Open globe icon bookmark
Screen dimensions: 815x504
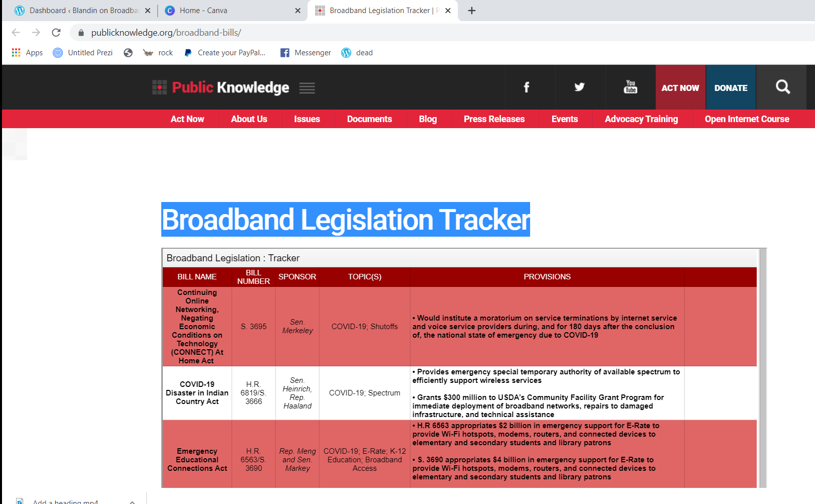[x=128, y=53]
